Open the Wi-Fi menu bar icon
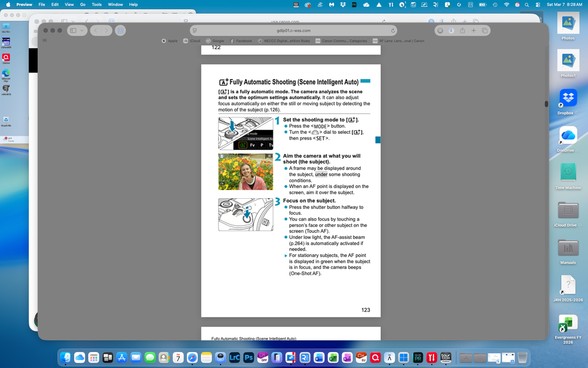The width and height of the screenshot is (588, 368). [x=507, y=5]
